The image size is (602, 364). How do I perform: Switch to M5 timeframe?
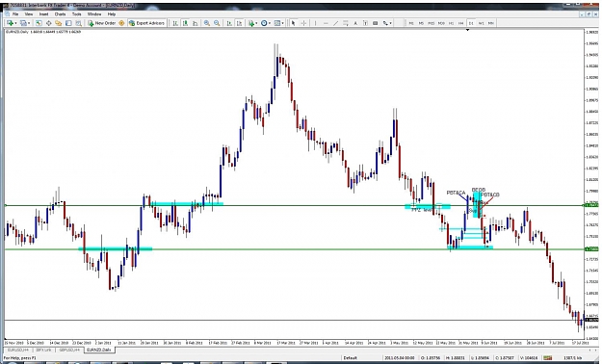(421, 23)
